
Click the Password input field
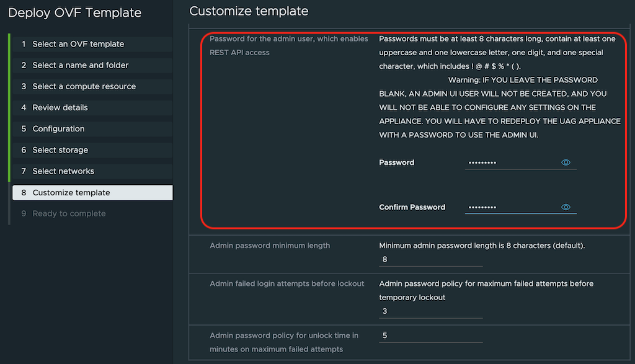coord(512,162)
